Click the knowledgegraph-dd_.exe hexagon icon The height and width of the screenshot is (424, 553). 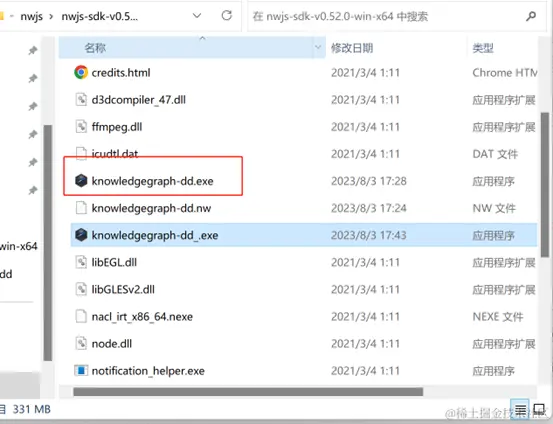[x=81, y=235]
